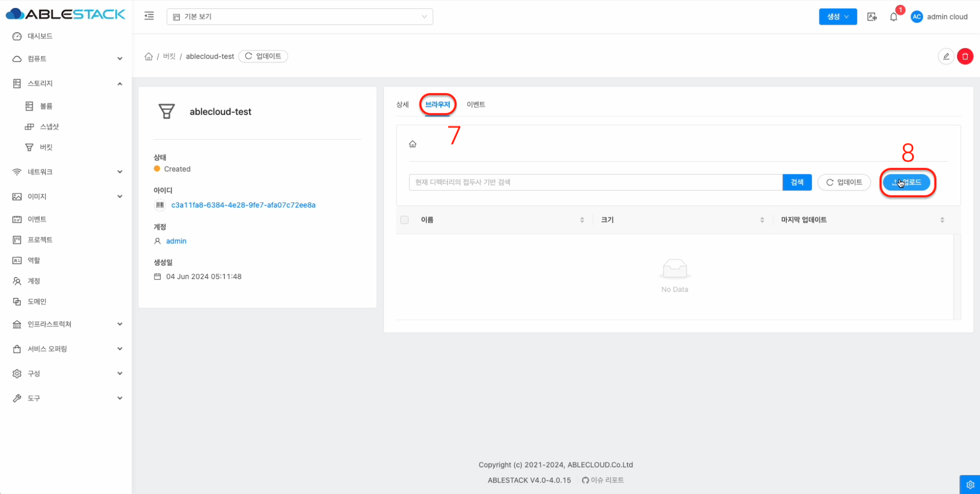
Task: Expand the 인프라스트럭쳐 menu
Action: pyautogui.click(x=66, y=324)
